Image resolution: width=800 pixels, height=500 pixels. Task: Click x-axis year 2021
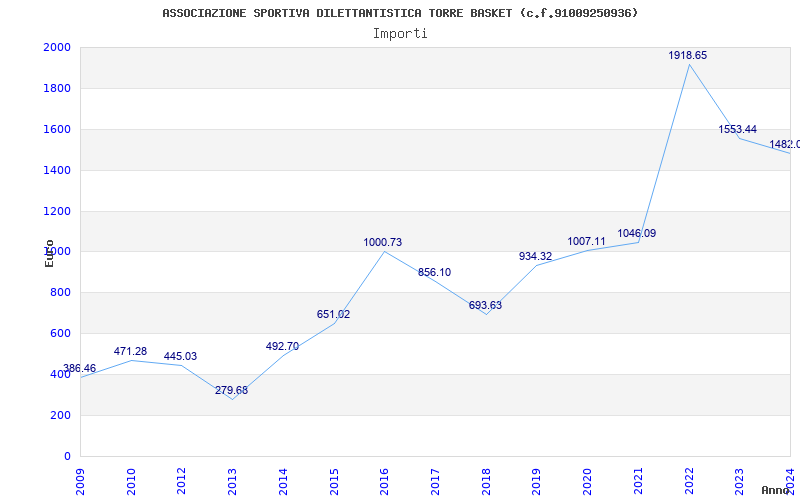(638, 482)
